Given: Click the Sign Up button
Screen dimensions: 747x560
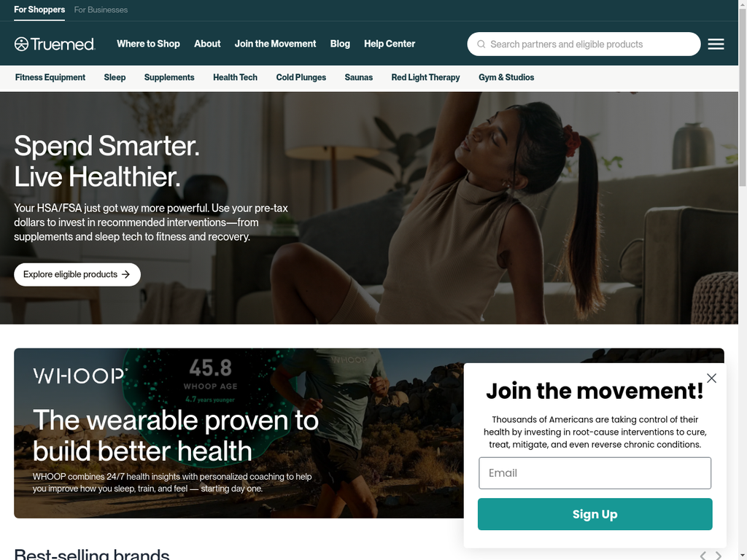Looking at the screenshot, I should pos(595,514).
